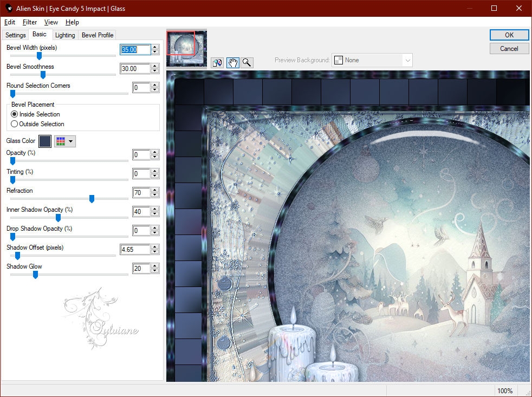
Task: Click the Inner Shadow Opacity value field
Action: tap(141, 212)
